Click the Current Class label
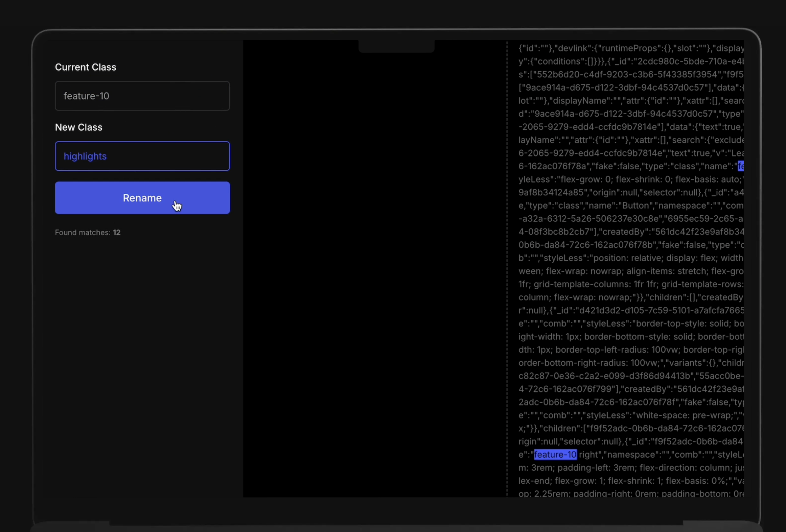Screen dimensions: 786x532 86,67
